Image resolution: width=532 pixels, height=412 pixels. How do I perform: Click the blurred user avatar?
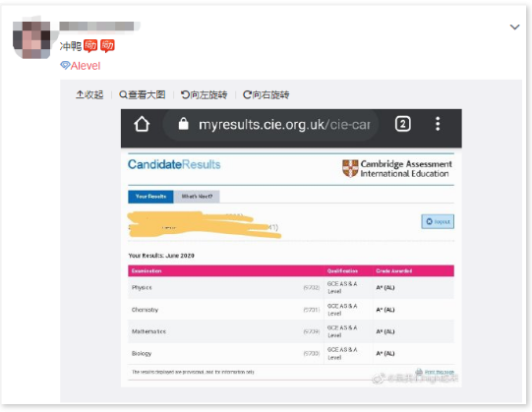[31, 39]
